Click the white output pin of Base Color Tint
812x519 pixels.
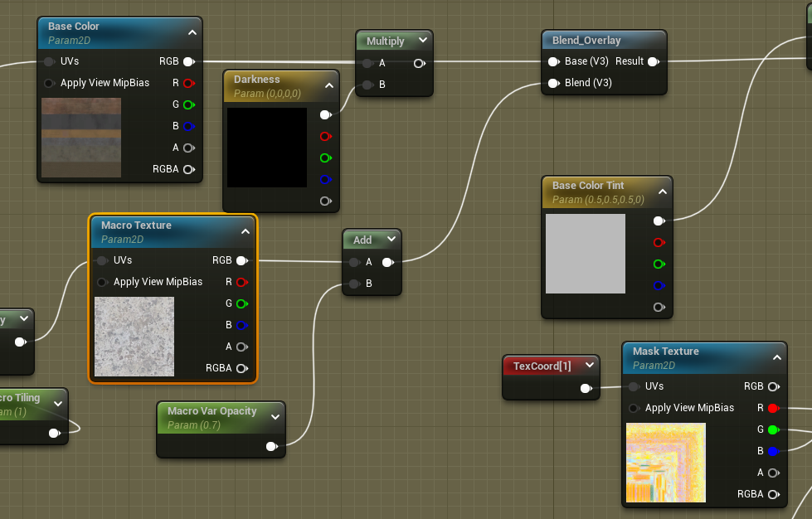point(659,221)
